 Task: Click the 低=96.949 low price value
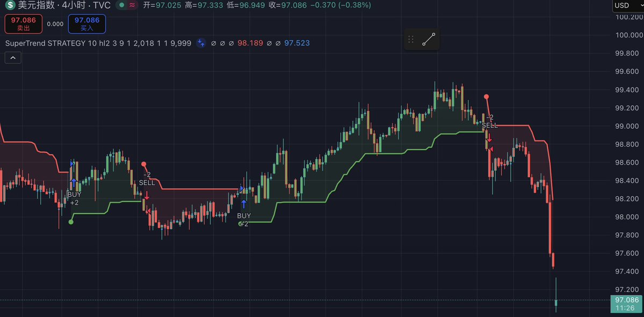(245, 5)
